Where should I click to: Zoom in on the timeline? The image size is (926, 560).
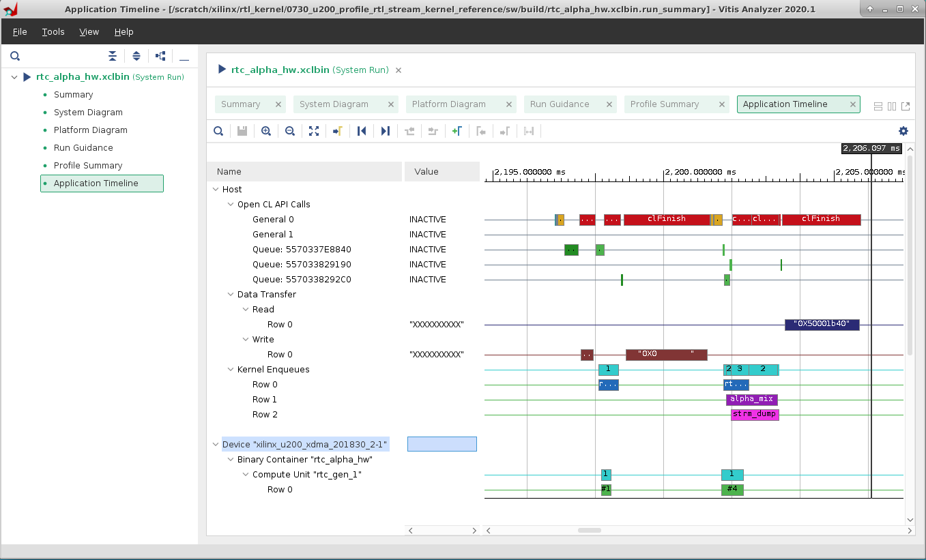coord(265,131)
